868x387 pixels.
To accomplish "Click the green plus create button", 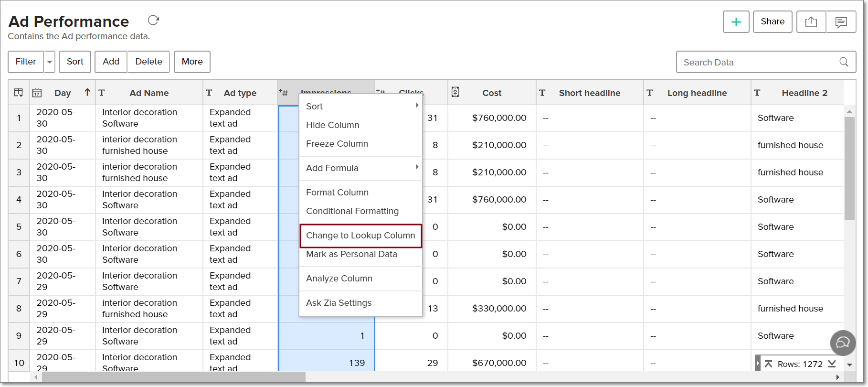I will pyautogui.click(x=736, y=22).
